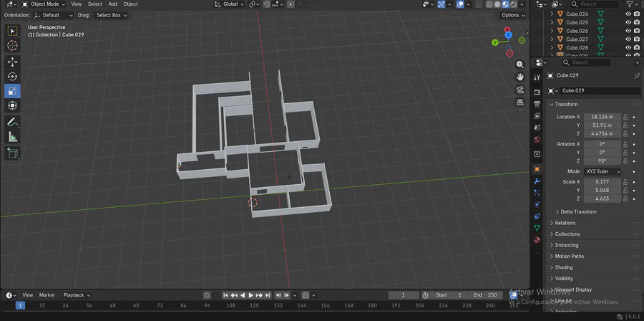The image size is (644, 321).
Task: Toggle viewport gizmos display
Action: tap(441, 4)
